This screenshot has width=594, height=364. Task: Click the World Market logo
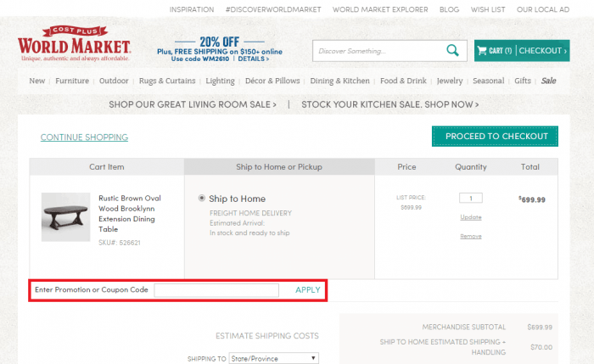pos(75,47)
